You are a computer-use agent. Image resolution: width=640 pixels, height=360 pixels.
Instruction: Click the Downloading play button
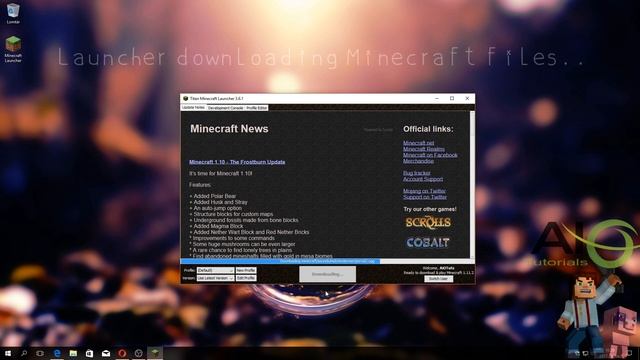coord(327,274)
